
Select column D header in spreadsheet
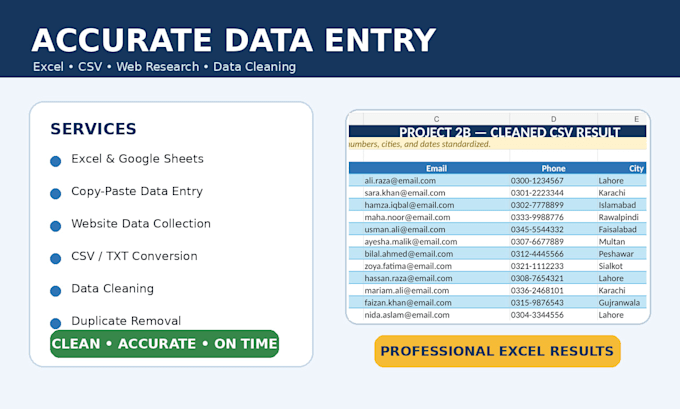tap(553, 119)
